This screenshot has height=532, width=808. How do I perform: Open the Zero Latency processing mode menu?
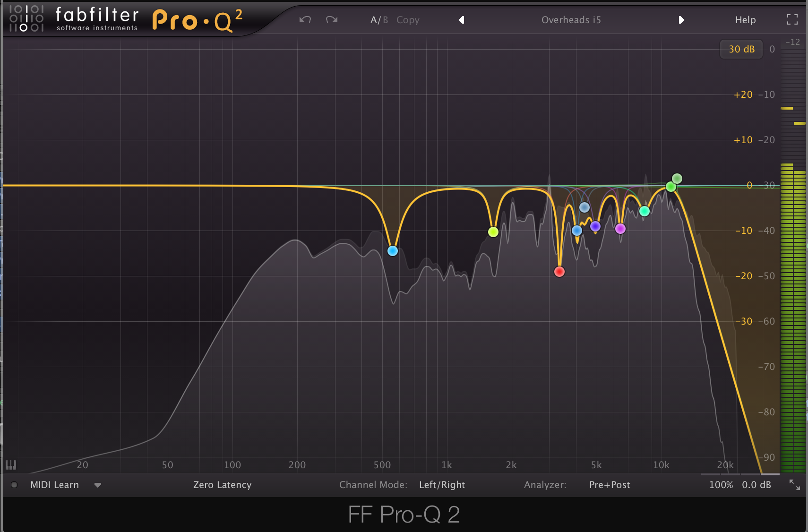click(222, 485)
